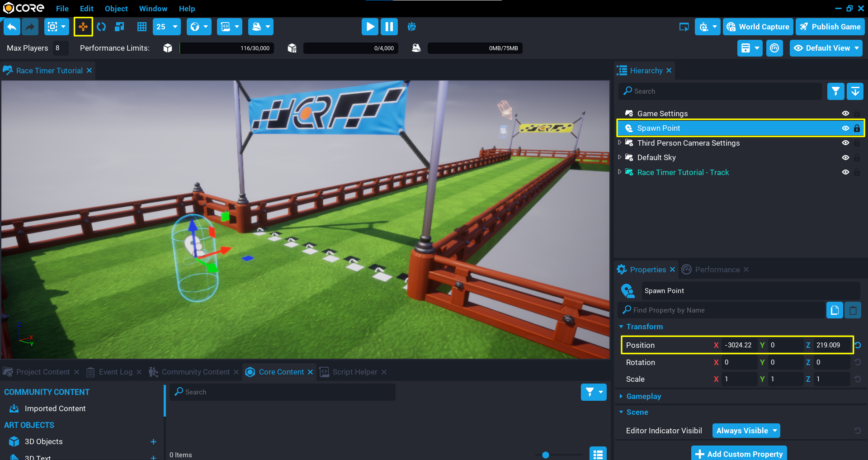Click the Undo arrow in toolbar

12,27
